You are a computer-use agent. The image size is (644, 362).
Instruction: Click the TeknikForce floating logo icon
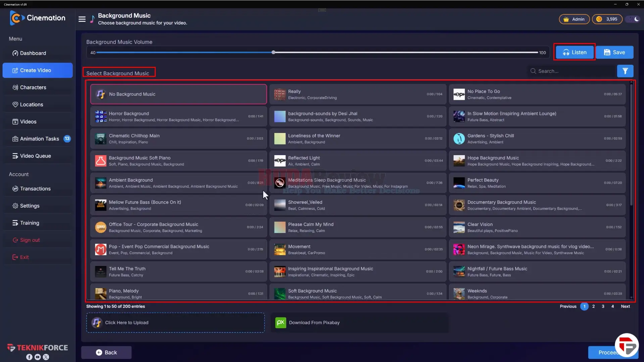click(627, 345)
